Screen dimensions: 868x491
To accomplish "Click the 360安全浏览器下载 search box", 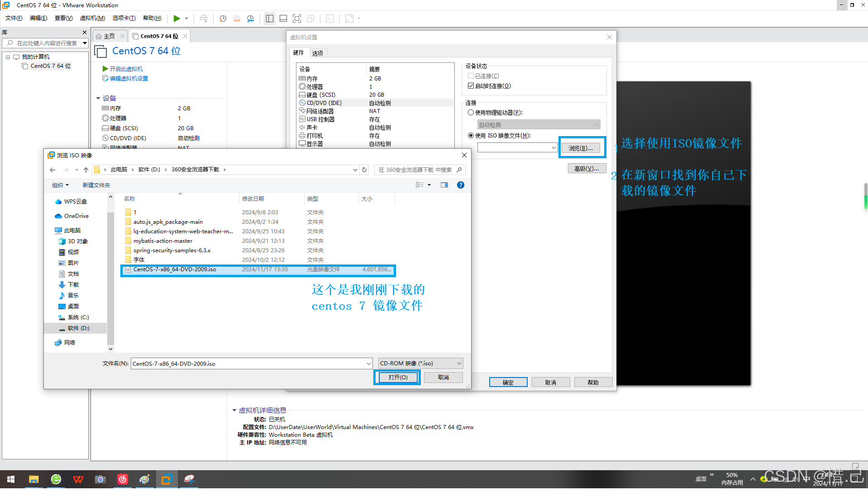I will pyautogui.click(x=415, y=170).
